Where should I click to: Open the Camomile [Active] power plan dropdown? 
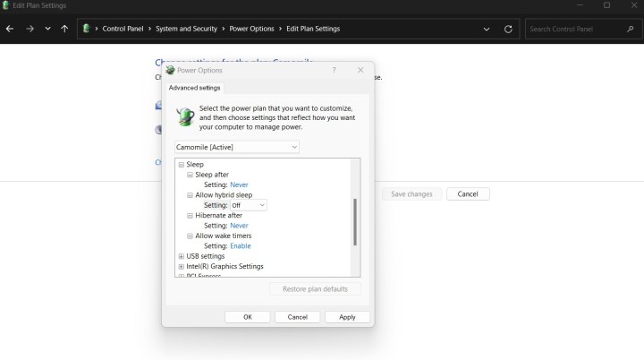pos(237,146)
